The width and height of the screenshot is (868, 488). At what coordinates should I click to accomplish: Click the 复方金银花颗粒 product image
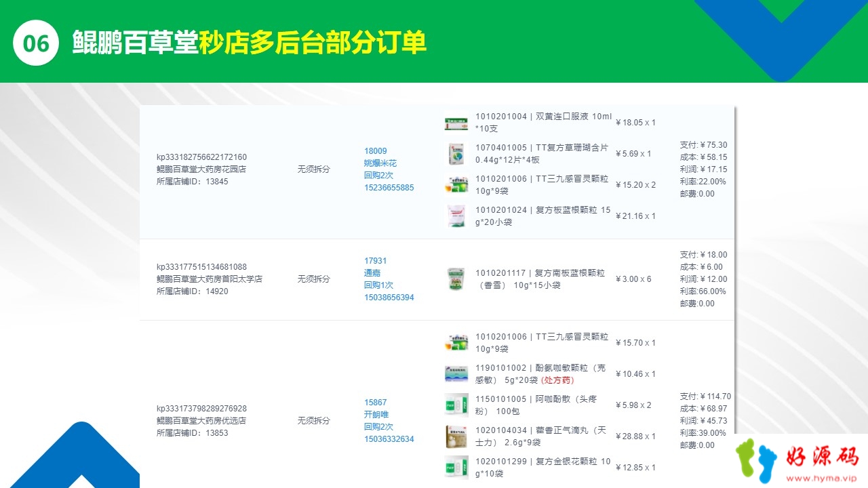click(x=456, y=468)
